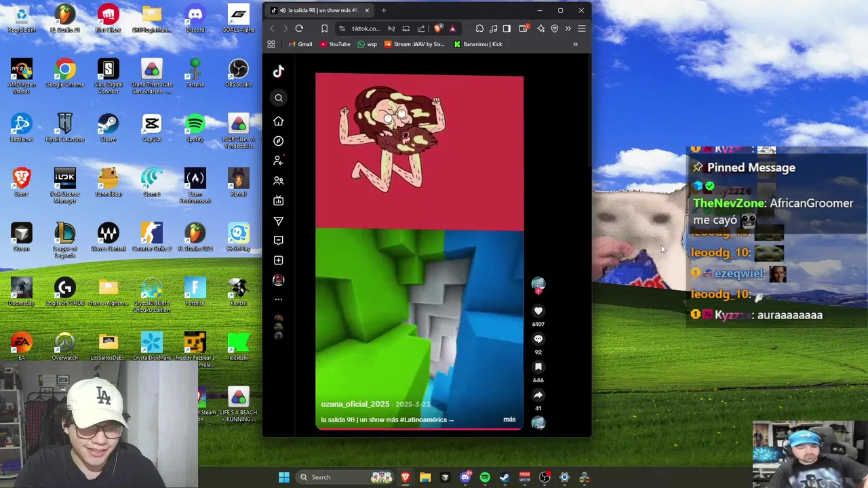The image size is (868, 488).
Task: Share the TikTok video (41)
Action: (538, 395)
